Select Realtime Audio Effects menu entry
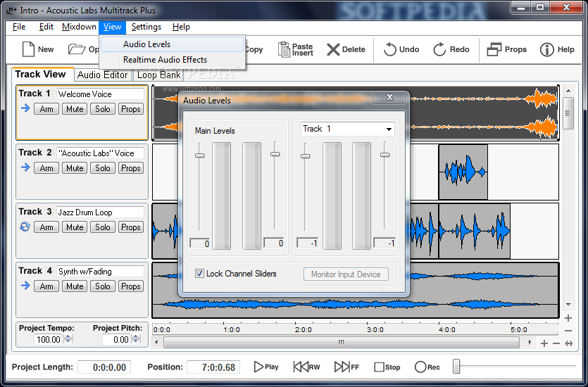The height and width of the screenshot is (387, 588). point(172,60)
